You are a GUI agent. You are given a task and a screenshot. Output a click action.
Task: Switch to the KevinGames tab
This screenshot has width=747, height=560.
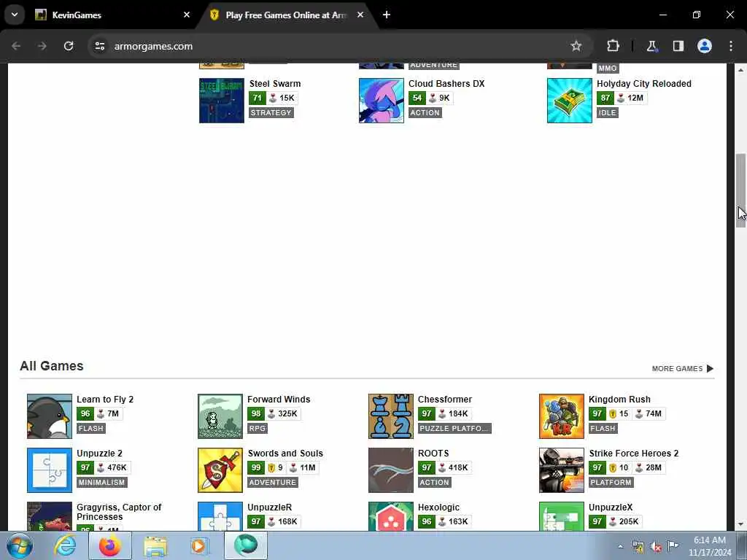[x=112, y=15]
